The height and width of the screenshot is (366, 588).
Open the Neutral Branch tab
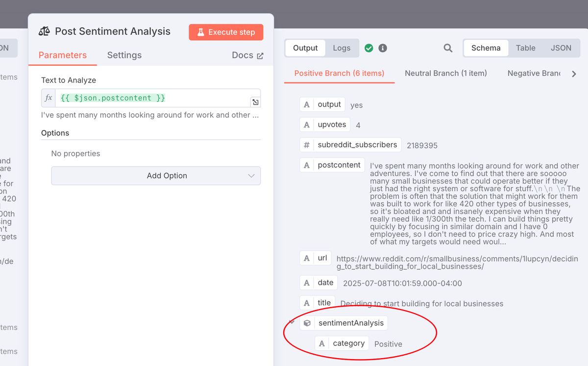[x=445, y=73]
